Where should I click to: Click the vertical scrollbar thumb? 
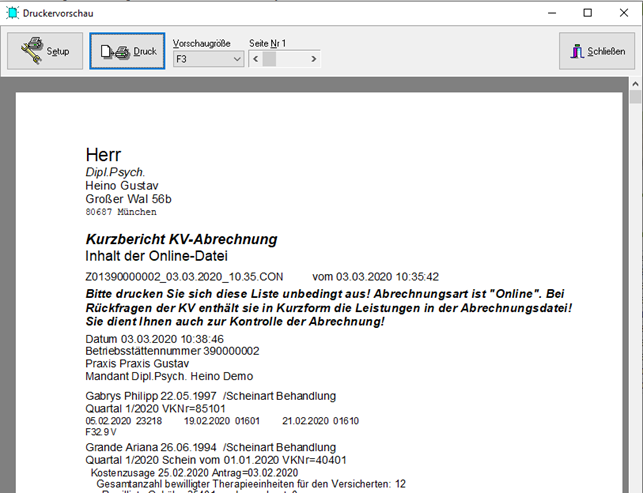(x=635, y=97)
